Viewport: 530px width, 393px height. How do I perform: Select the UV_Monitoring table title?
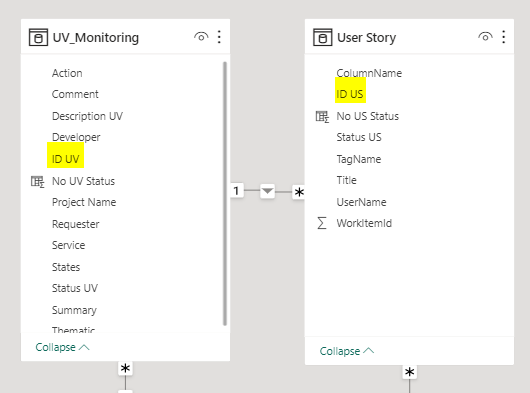tap(96, 38)
